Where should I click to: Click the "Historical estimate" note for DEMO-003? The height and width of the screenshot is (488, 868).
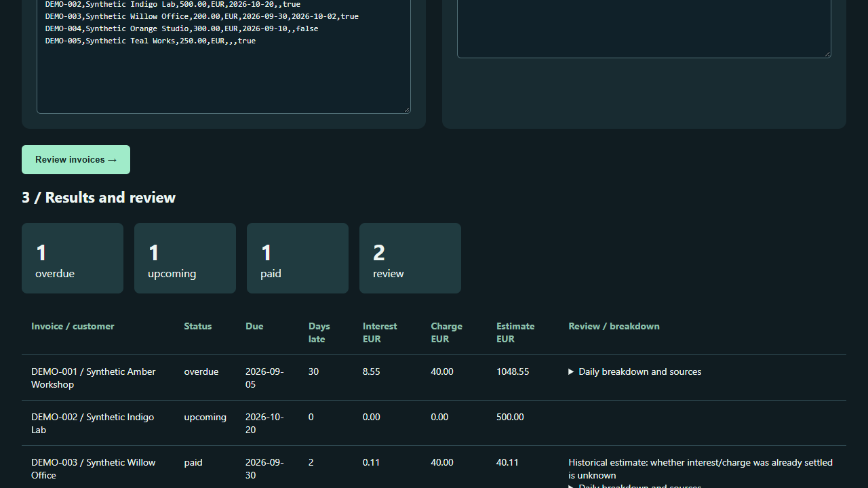[x=701, y=468]
